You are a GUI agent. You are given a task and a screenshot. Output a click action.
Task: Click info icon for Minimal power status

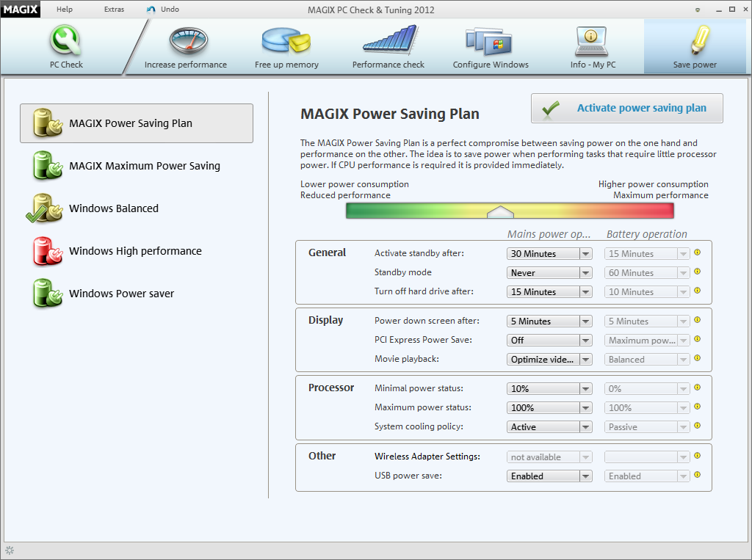click(698, 388)
